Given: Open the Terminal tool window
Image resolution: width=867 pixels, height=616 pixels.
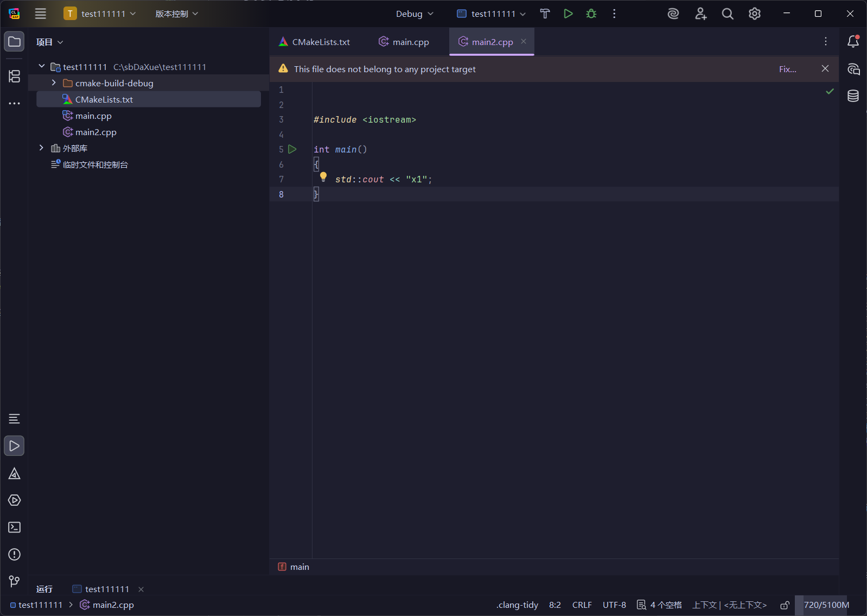Looking at the screenshot, I should [x=15, y=527].
